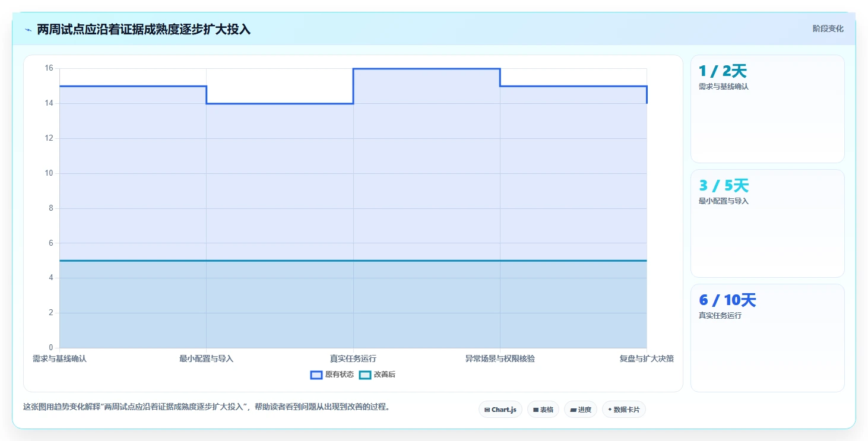Image resolution: width=868 pixels, height=441 pixels.
Task: Click the 改善后 teal legend swatch
Action: click(x=365, y=375)
